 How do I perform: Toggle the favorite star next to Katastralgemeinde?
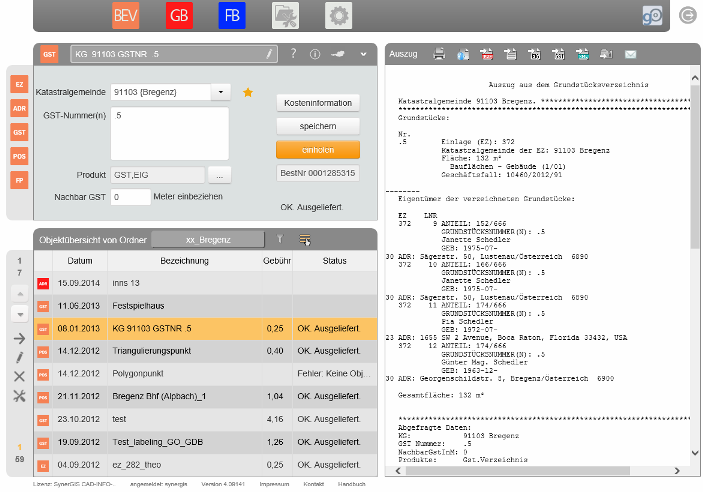pyautogui.click(x=248, y=93)
